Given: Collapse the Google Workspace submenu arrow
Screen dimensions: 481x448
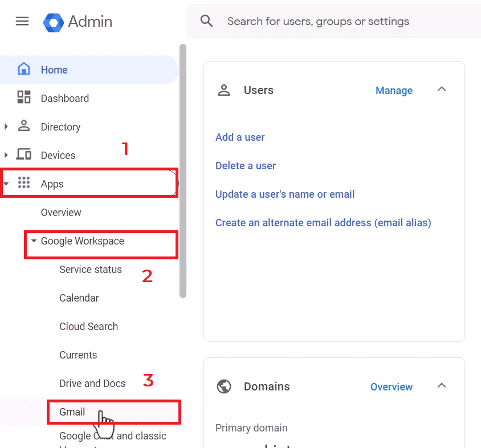Looking at the screenshot, I should 34,241.
